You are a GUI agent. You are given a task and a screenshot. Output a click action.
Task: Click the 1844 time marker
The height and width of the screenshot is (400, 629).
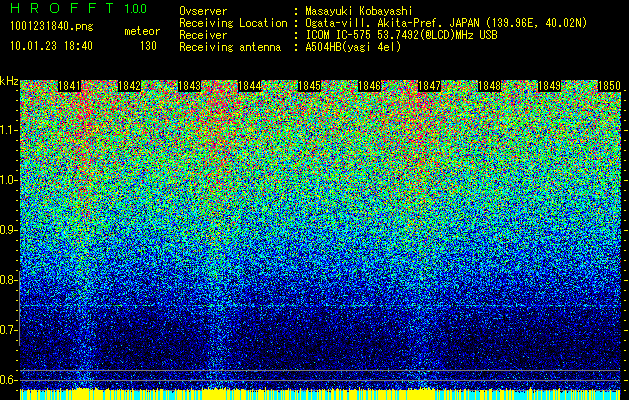250,86
